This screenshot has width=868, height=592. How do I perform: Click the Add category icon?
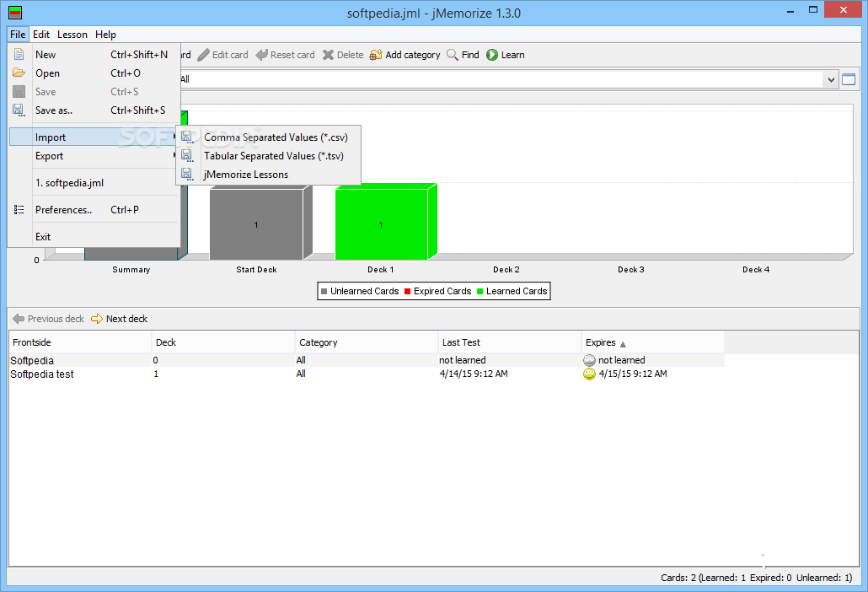click(x=376, y=55)
